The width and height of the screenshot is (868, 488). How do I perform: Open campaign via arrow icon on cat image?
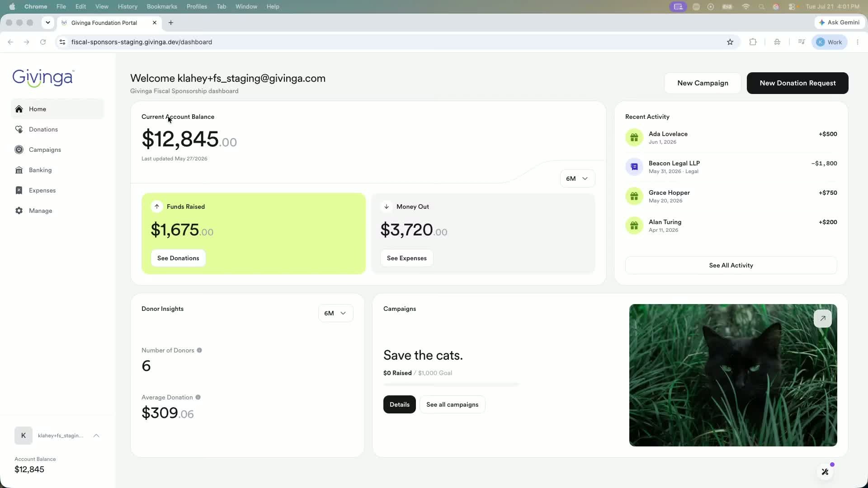tap(823, 319)
